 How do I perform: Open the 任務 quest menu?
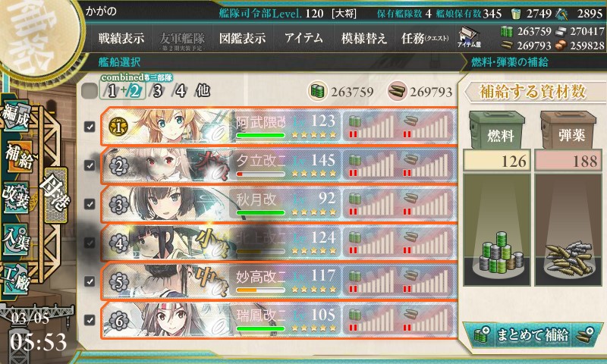pyautogui.click(x=425, y=38)
